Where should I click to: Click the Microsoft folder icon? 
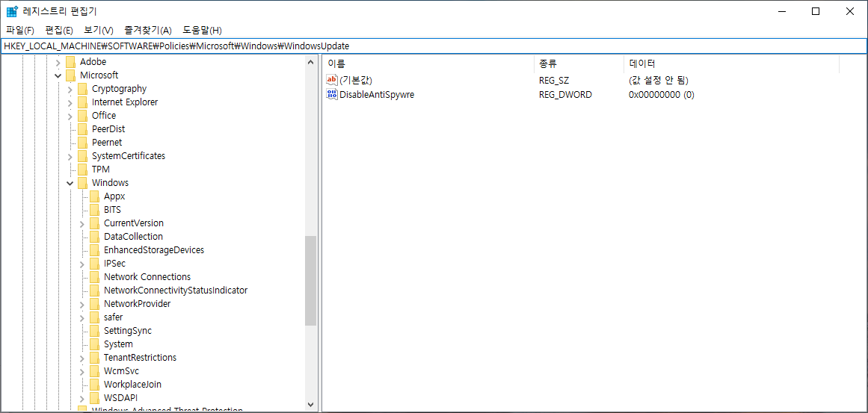coord(70,75)
